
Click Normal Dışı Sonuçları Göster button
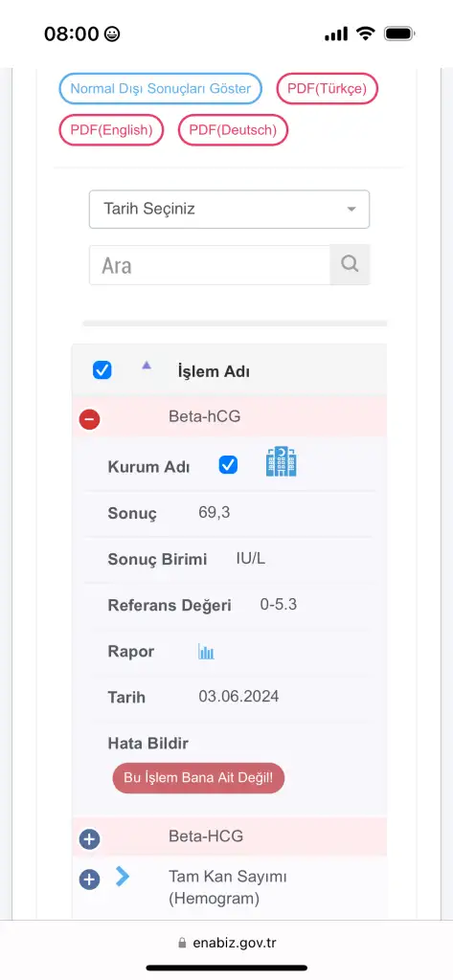coord(160,89)
